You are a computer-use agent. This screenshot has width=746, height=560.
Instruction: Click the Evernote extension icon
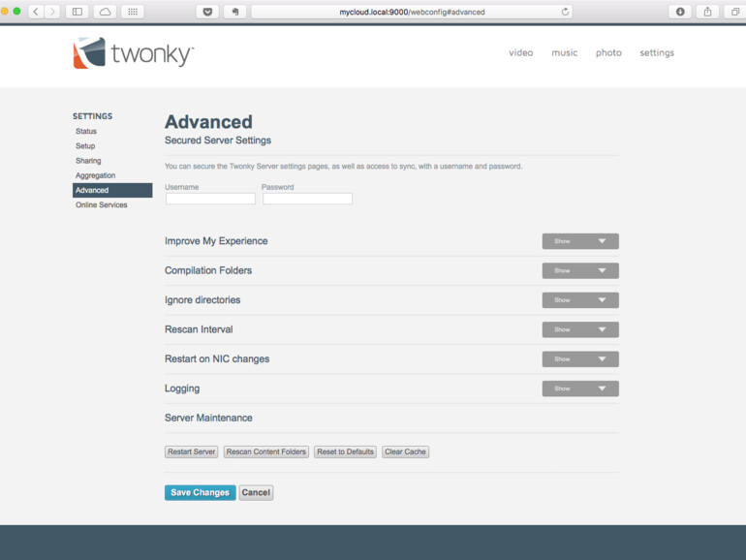[235, 12]
